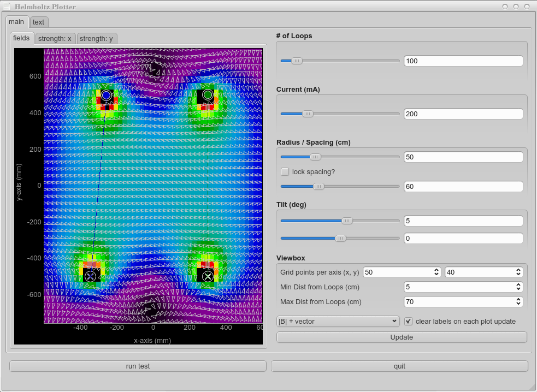537x392 pixels.
Task: Switch to the text tab
Action: pyautogui.click(x=38, y=22)
